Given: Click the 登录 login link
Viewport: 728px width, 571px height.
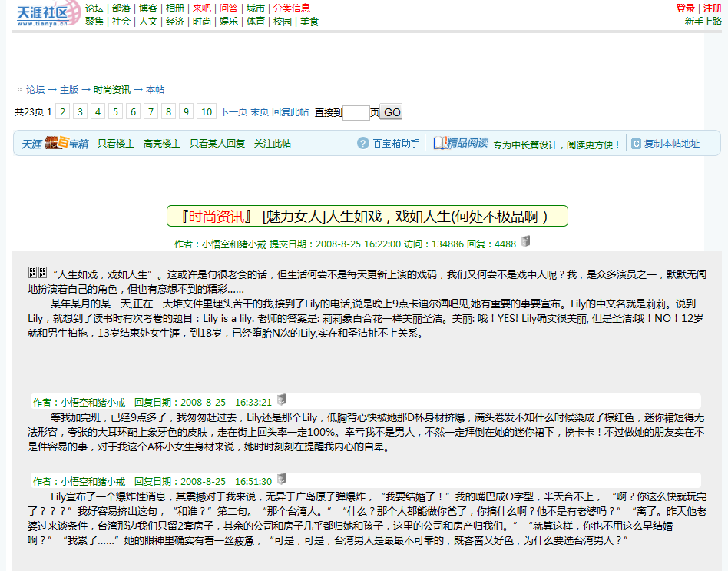Looking at the screenshot, I should point(685,8).
